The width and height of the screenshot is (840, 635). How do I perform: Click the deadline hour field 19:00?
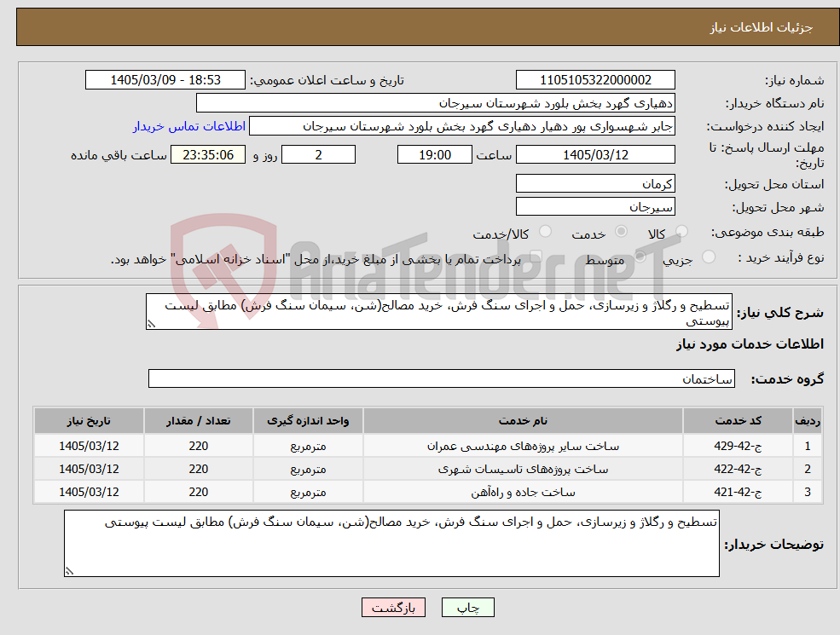pyautogui.click(x=434, y=155)
